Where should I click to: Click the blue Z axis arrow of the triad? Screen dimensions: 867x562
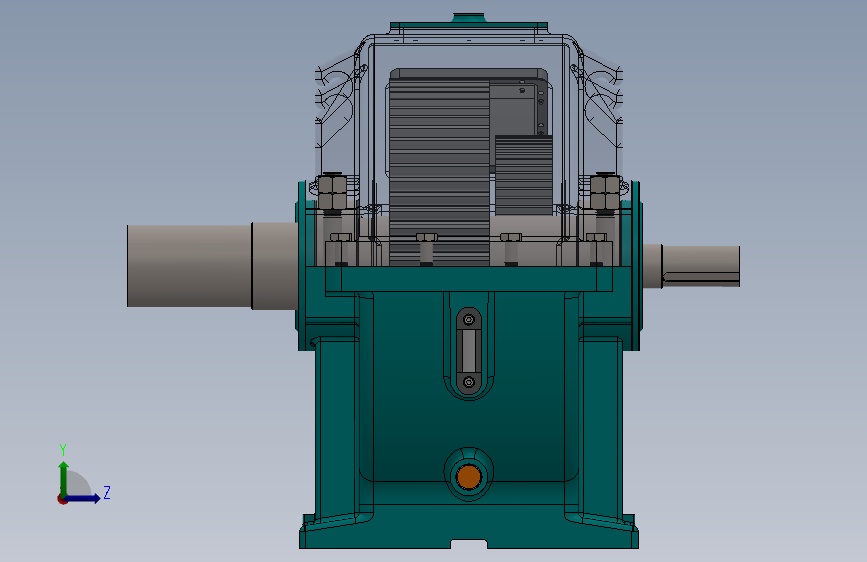click(x=83, y=498)
